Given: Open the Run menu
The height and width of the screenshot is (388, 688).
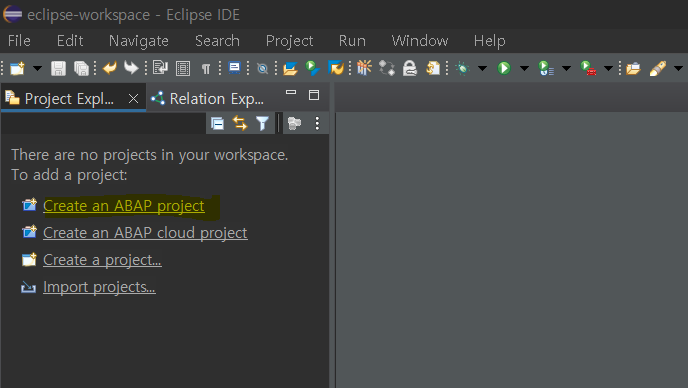Looking at the screenshot, I should click(352, 41).
